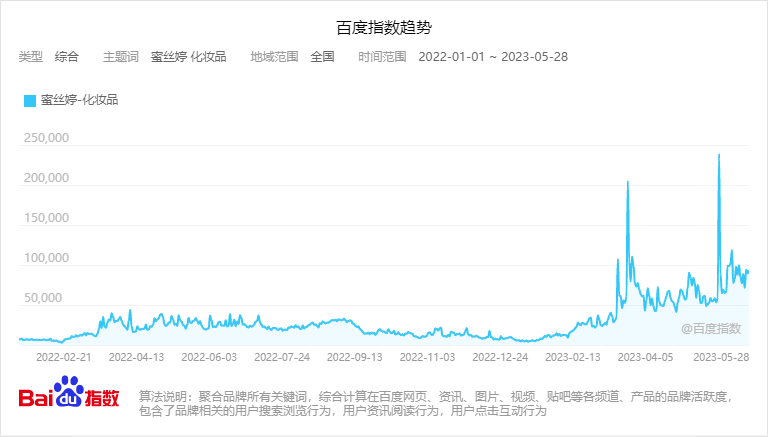This screenshot has width=768, height=437.
Task: Click the 2022-11-03 x-axis date
Action: tap(428, 357)
